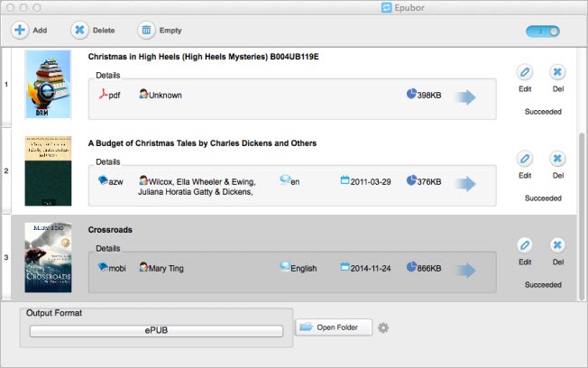Click the 376KB file size
Image resolution: width=588 pixels, height=368 pixels.
(x=424, y=181)
